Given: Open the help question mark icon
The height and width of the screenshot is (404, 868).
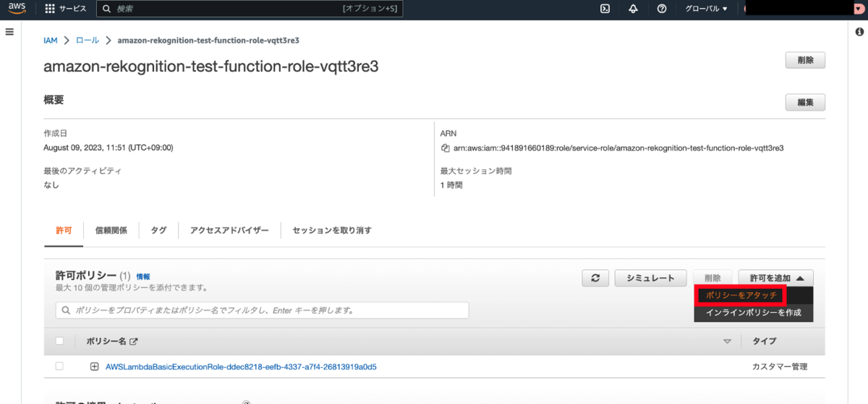Looking at the screenshot, I should point(662,9).
